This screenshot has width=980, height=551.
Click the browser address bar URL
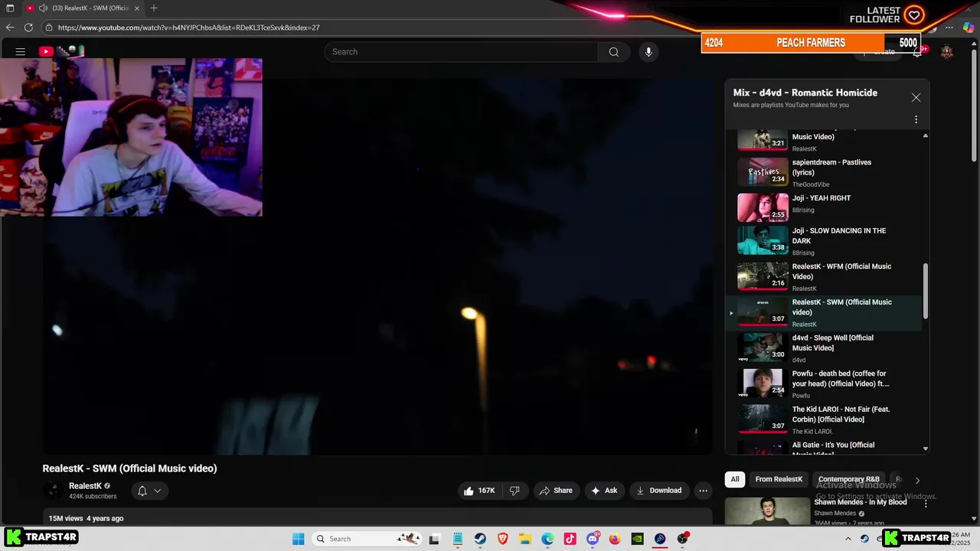188,28
